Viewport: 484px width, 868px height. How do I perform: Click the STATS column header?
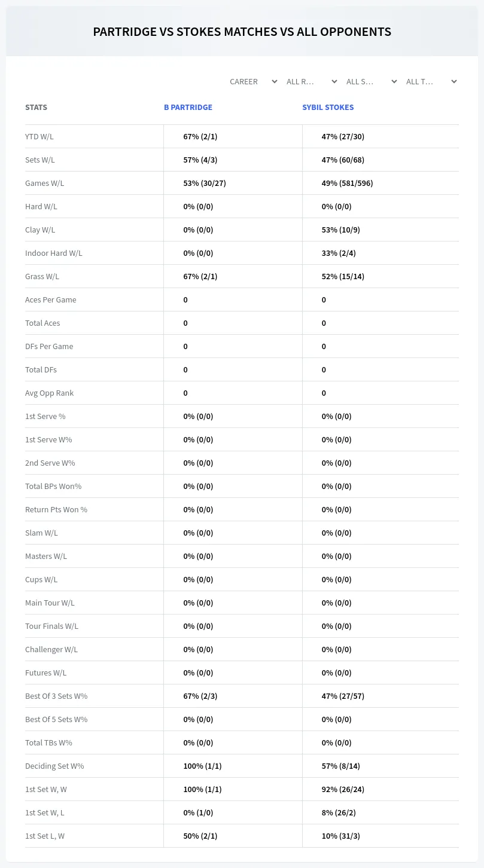coord(36,107)
